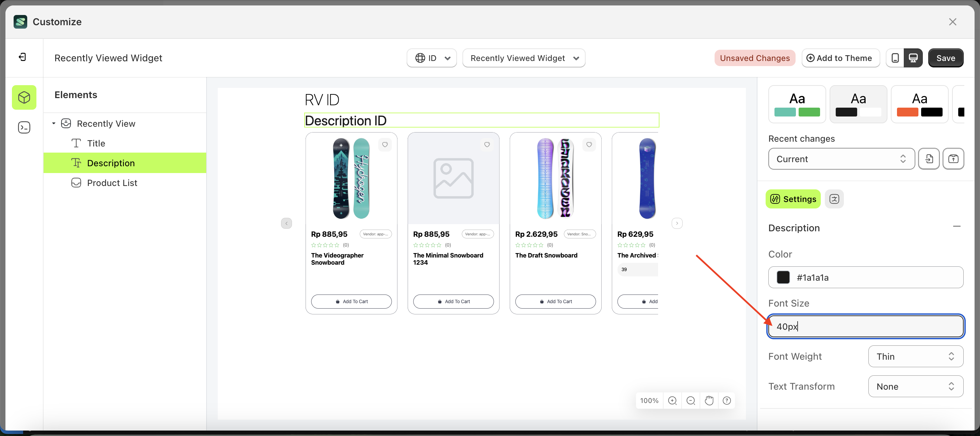Toggle the wishlist heart on The Draft Snowboard
This screenshot has height=436, width=980.
click(589, 145)
